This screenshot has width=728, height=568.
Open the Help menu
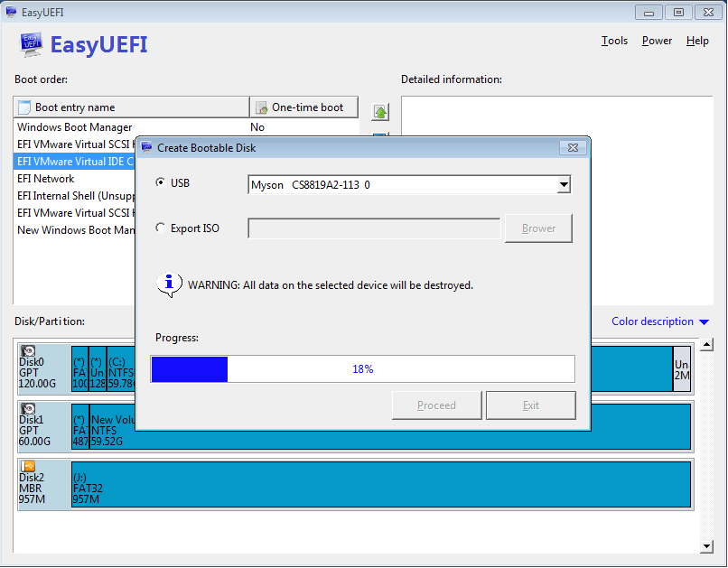[x=697, y=41]
